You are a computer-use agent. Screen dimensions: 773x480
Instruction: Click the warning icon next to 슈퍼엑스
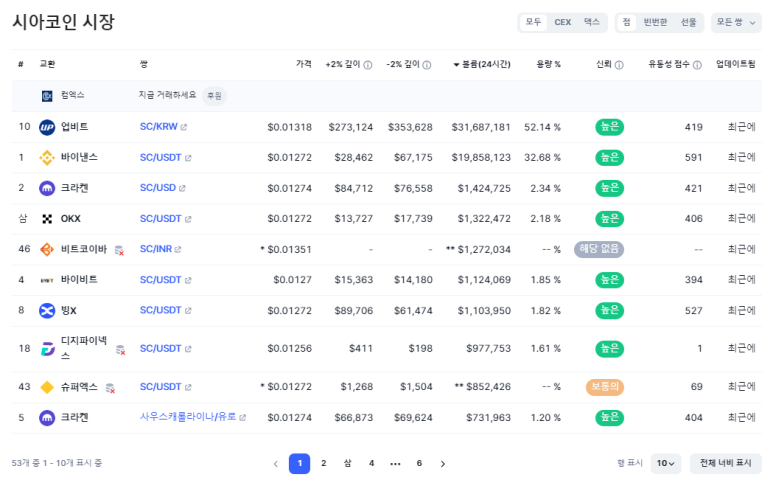(111, 388)
